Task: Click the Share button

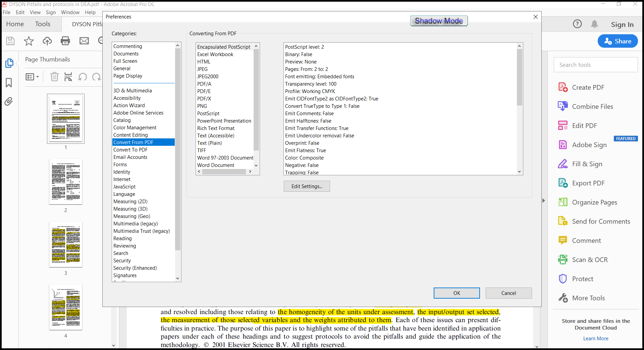Action: (618, 41)
